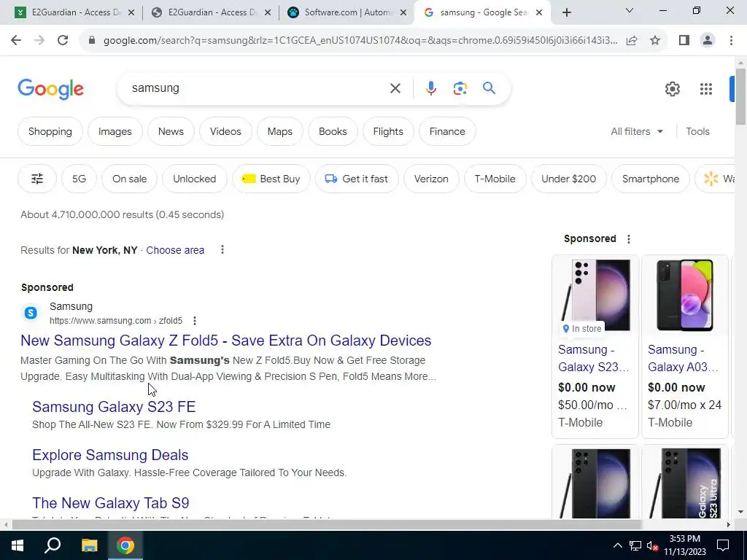The width and height of the screenshot is (747, 560).
Task: Open Windows Start menu
Action: pyautogui.click(x=18, y=545)
